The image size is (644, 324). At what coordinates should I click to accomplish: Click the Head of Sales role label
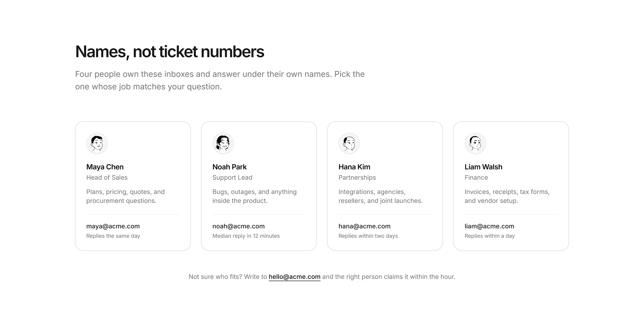(x=107, y=177)
